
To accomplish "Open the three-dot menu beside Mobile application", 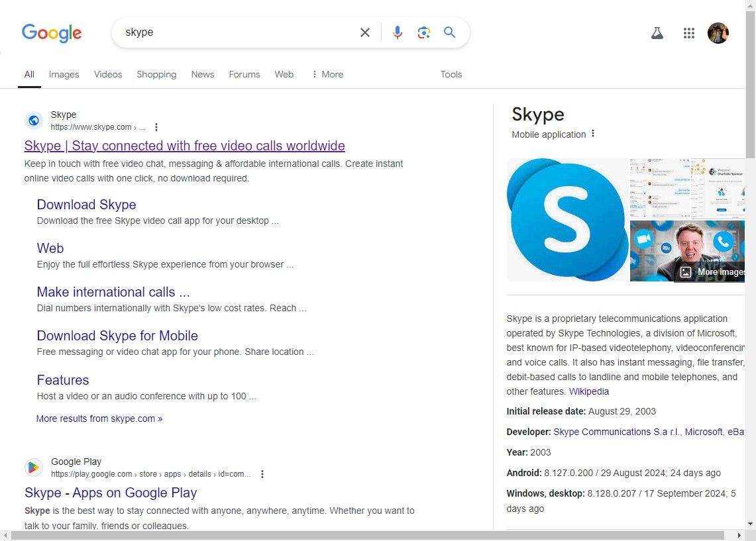I will 593,134.
